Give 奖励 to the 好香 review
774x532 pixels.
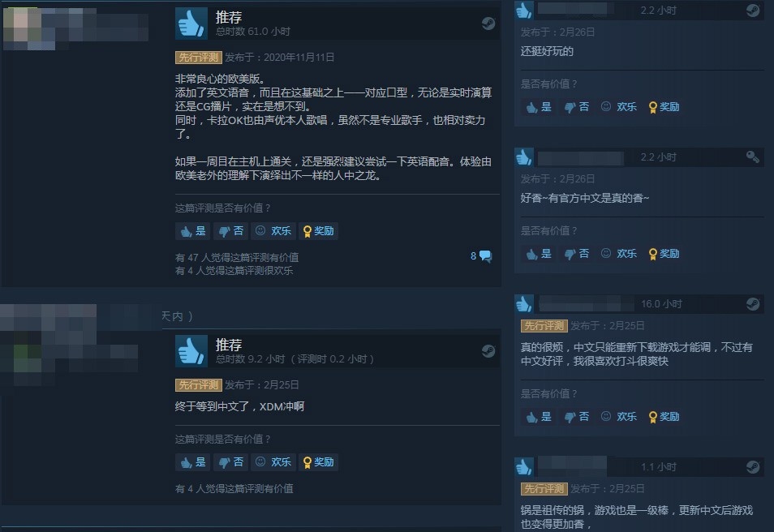click(664, 254)
